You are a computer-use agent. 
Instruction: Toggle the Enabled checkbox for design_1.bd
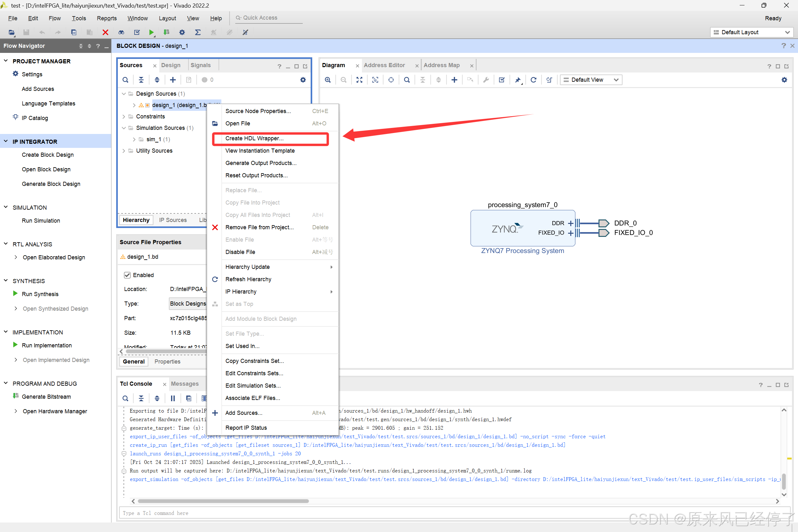pyautogui.click(x=127, y=275)
